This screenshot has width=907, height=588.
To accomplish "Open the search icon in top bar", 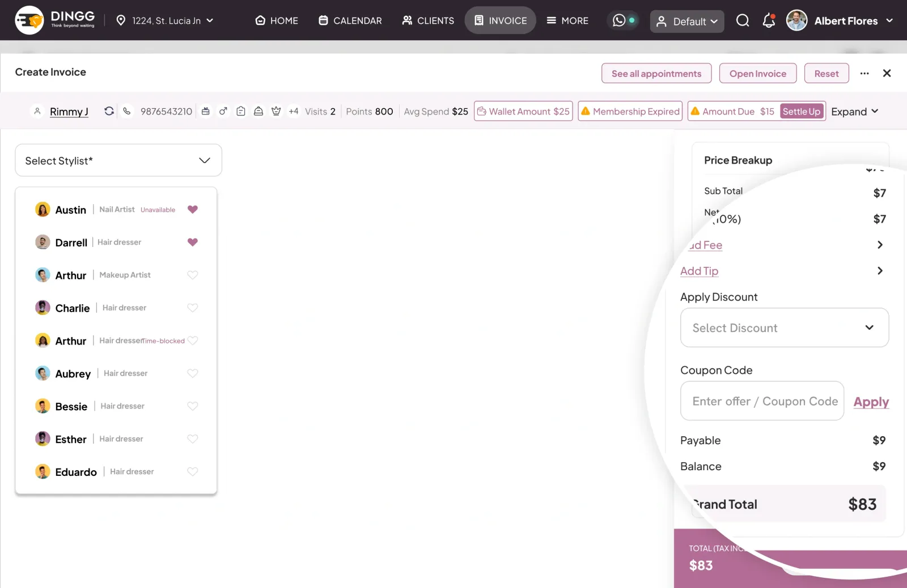I will (743, 21).
